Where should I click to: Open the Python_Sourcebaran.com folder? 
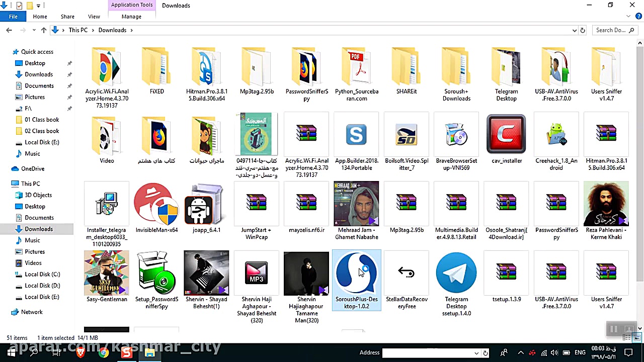coord(357,74)
